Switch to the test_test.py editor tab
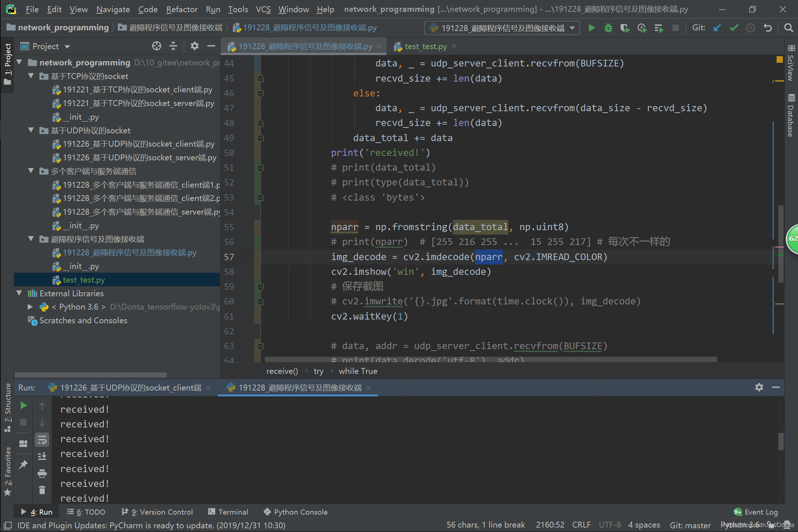 point(425,47)
